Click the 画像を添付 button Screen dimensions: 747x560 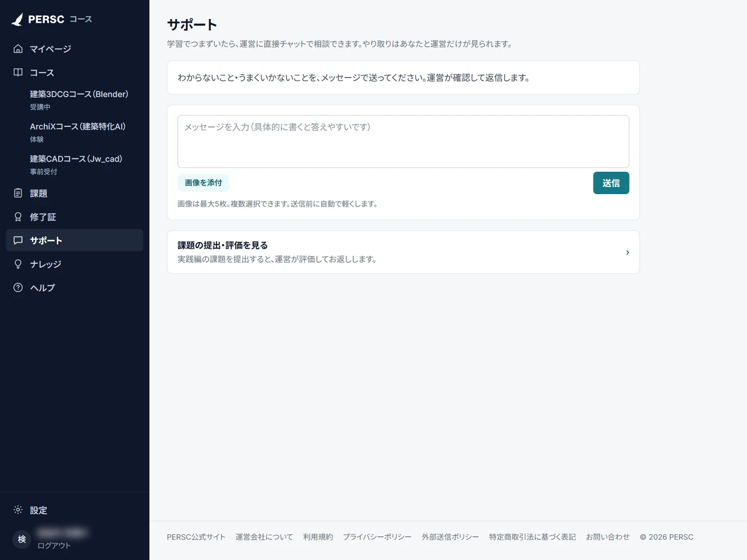coord(203,183)
